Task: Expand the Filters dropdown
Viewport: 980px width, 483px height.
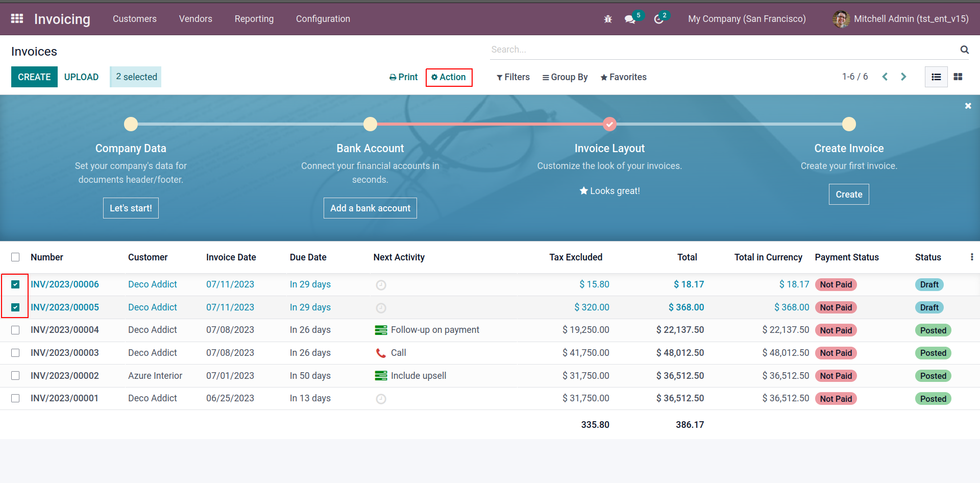Action: 513,77
